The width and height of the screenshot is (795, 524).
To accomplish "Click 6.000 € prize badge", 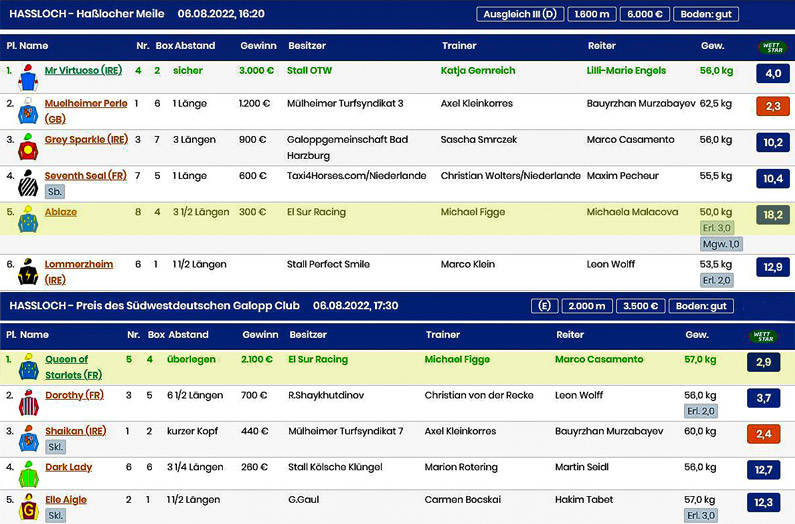I will tap(644, 14).
